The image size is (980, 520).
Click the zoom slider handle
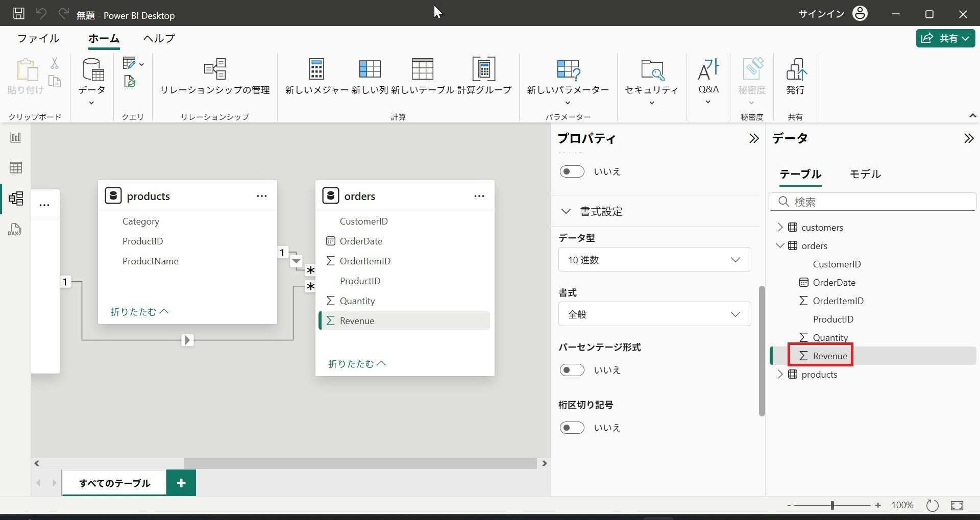832,505
